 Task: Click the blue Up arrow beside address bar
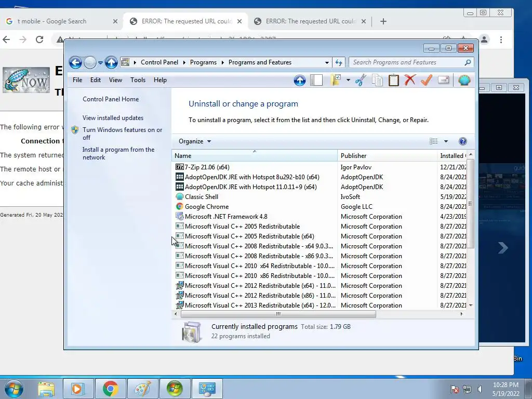tap(111, 62)
